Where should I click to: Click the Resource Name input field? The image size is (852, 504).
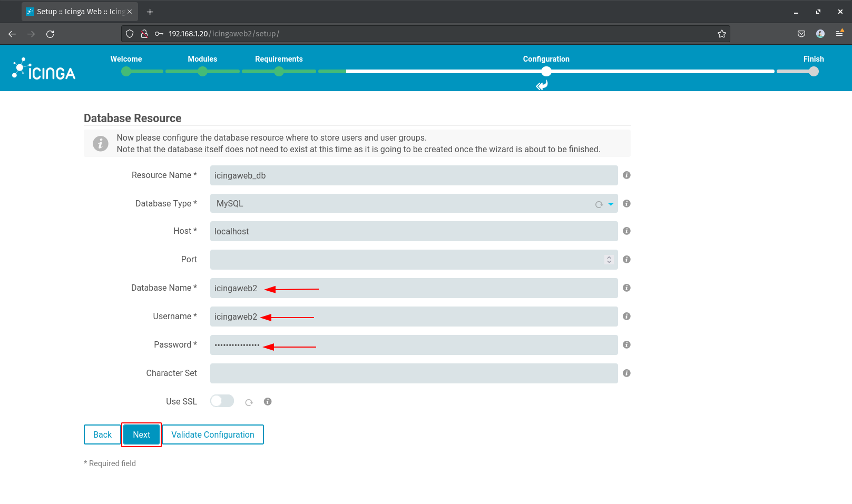click(414, 175)
